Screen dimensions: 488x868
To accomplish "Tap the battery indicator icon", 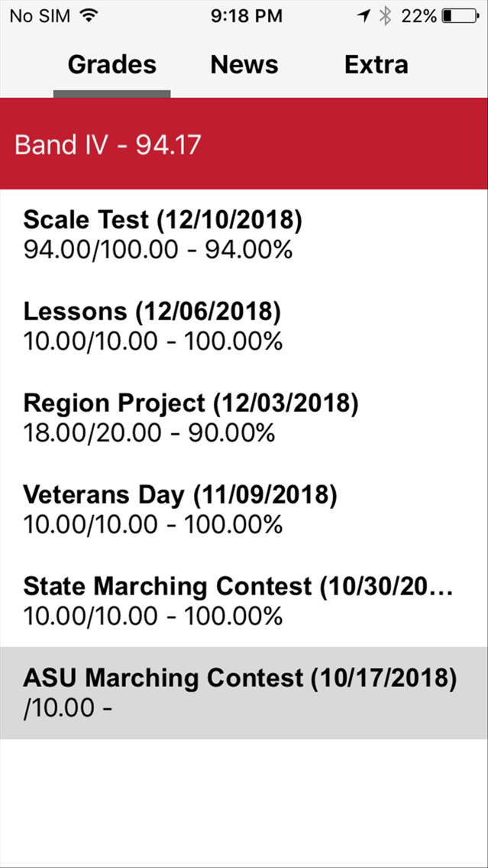I will tap(460, 16).
